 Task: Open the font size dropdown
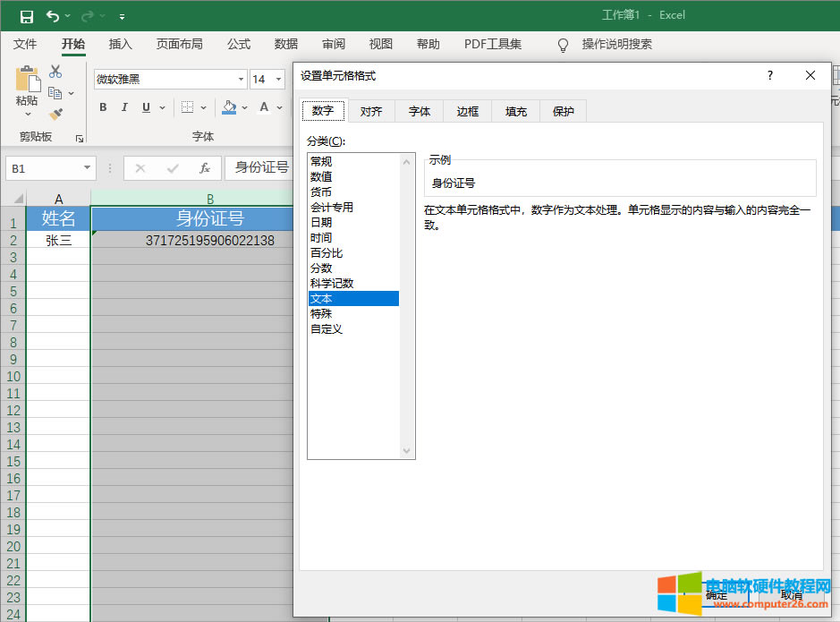coord(278,79)
